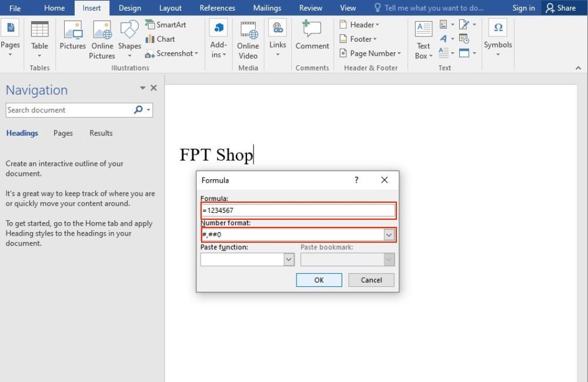Open the Footer dropdown

tap(358, 39)
